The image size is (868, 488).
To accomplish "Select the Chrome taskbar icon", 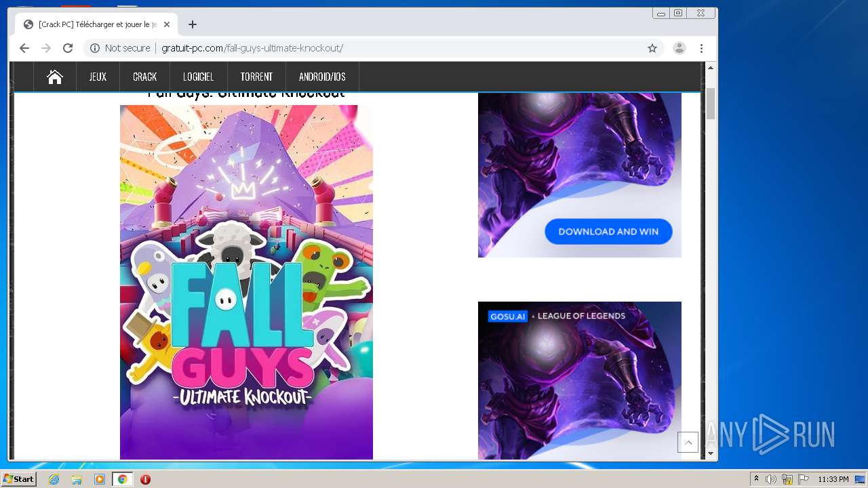I will point(123,479).
